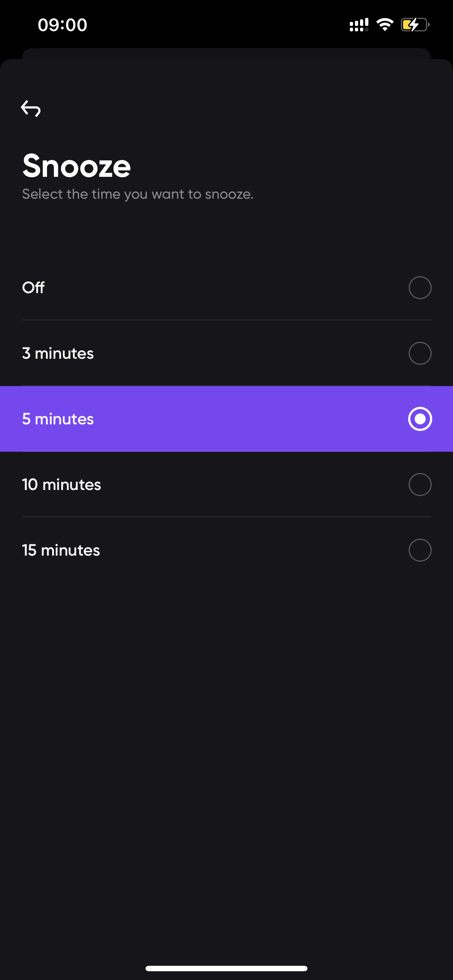Tap the cellular signal bars icon
The image size is (453, 980).
click(359, 25)
